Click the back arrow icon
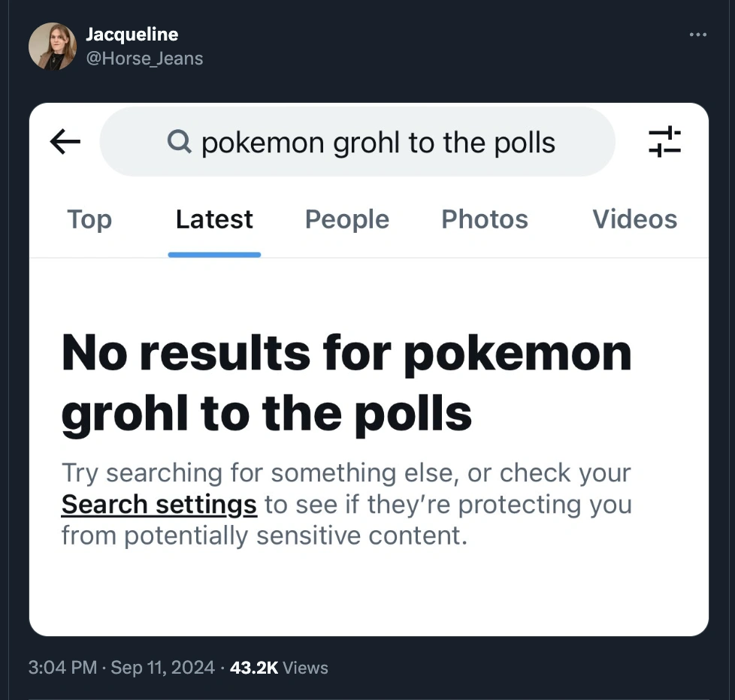The width and height of the screenshot is (735, 700). tap(65, 141)
